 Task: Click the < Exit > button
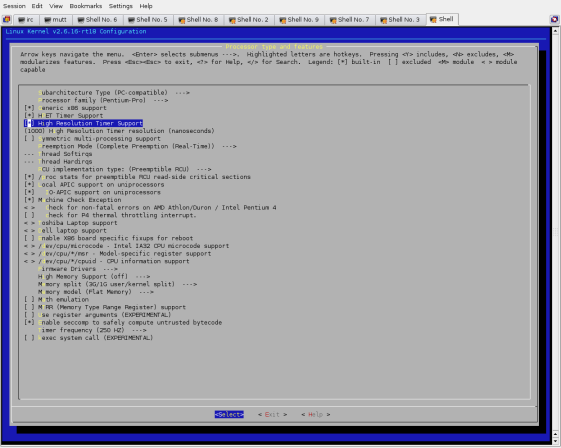272,414
